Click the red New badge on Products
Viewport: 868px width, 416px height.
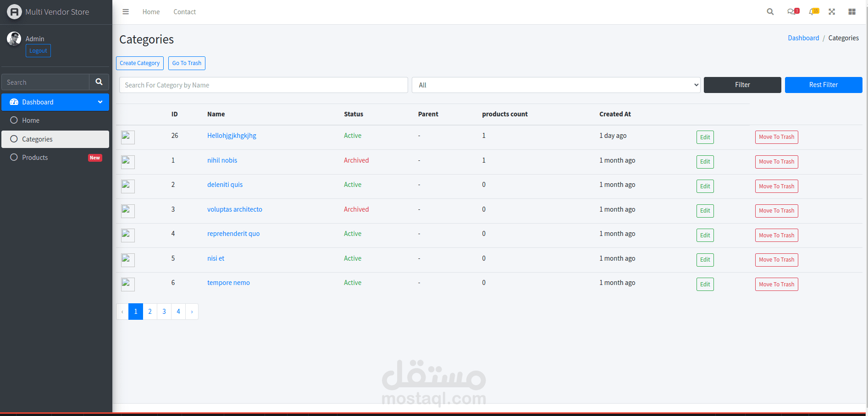(x=95, y=158)
